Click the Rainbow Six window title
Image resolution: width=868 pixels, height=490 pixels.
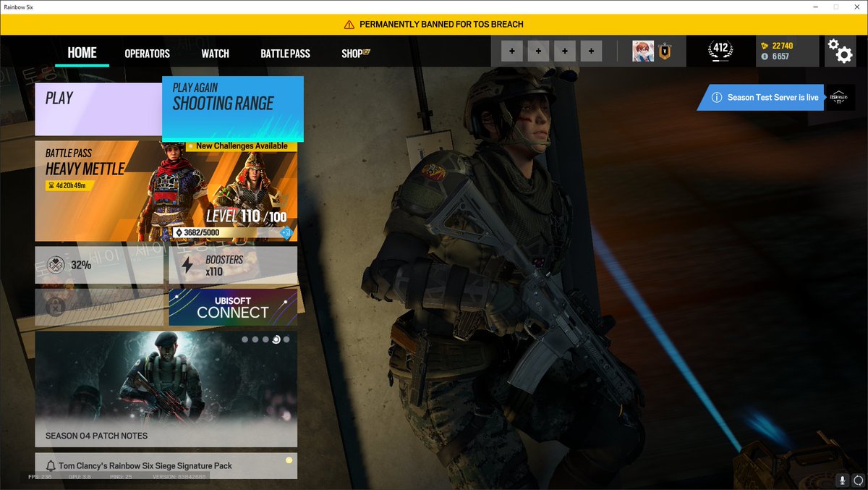[x=19, y=7]
